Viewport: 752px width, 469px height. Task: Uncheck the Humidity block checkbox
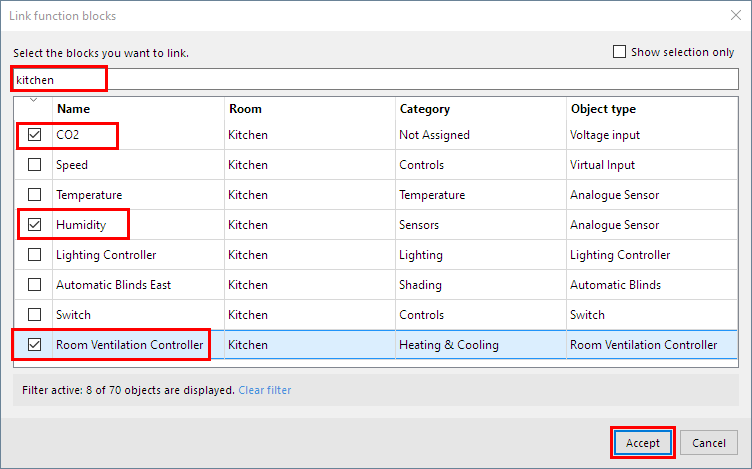point(35,225)
